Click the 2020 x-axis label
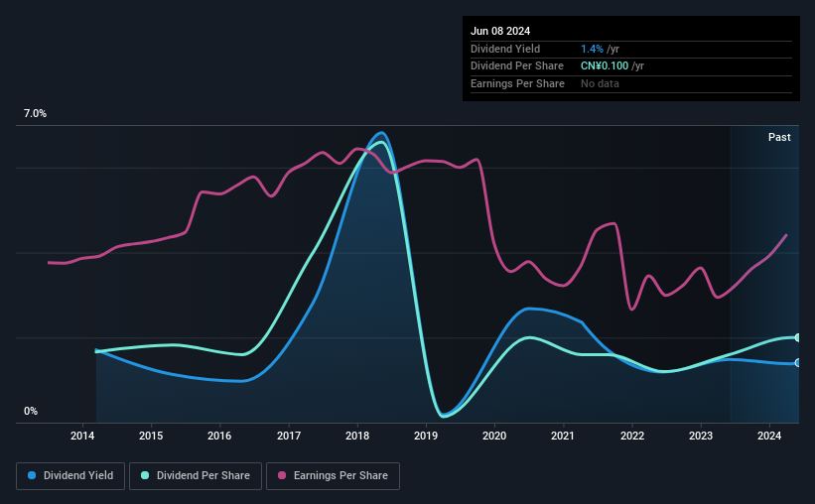The height and width of the screenshot is (504, 815). click(494, 436)
